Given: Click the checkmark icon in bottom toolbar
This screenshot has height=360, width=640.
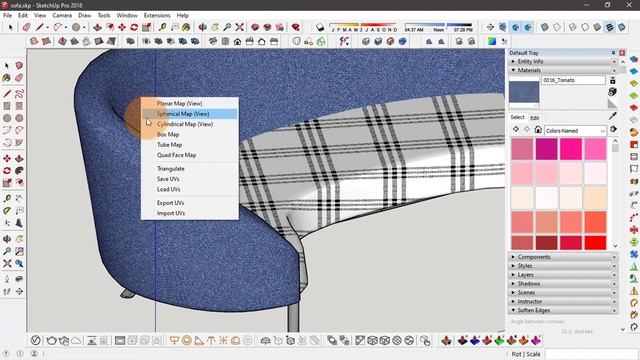Looking at the screenshot, I should coord(36,340).
